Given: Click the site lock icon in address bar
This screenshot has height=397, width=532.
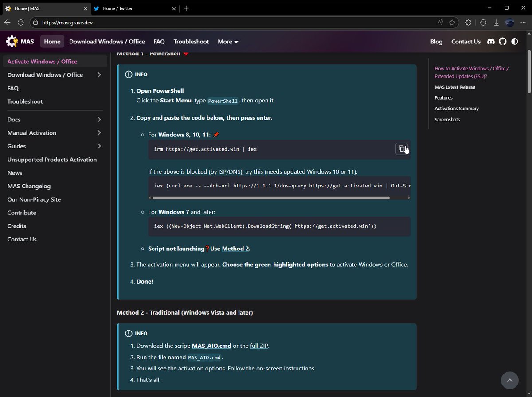Looking at the screenshot, I should [x=36, y=23].
